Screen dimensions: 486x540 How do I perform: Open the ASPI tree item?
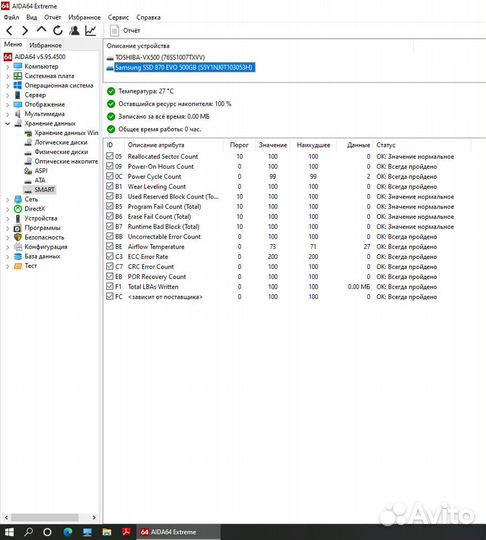click(x=41, y=170)
